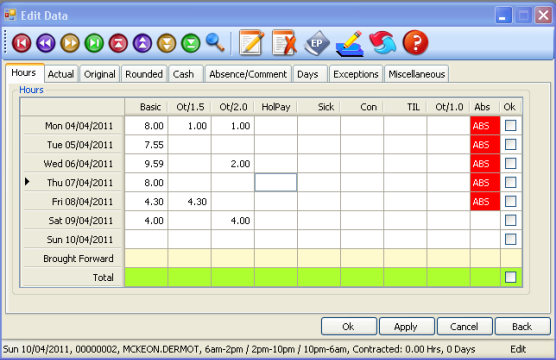Click Edit Data window title icon
556x360 pixels.
pos(10,15)
